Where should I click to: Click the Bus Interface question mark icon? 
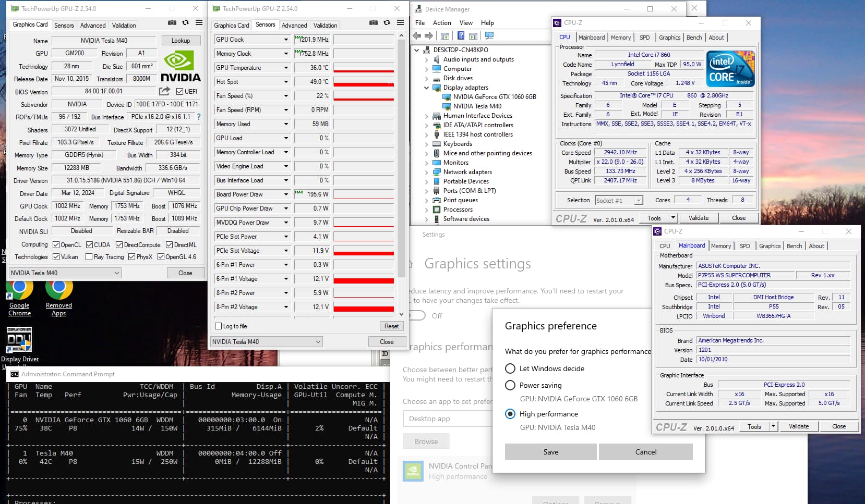(198, 117)
